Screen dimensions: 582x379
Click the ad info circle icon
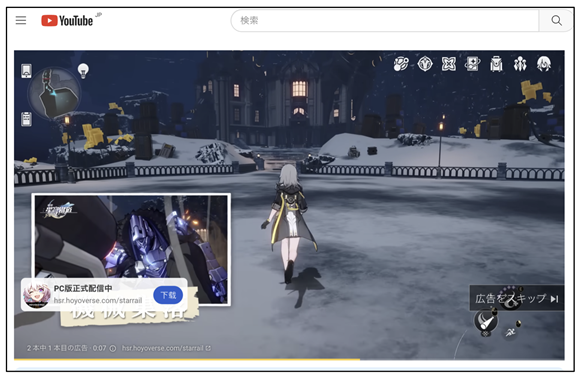coord(113,349)
